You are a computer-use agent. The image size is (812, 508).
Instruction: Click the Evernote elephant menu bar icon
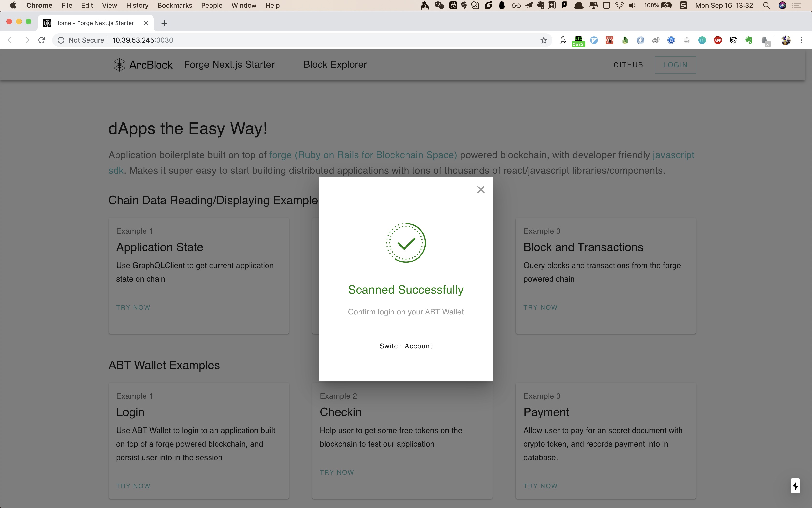coord(541,5)
